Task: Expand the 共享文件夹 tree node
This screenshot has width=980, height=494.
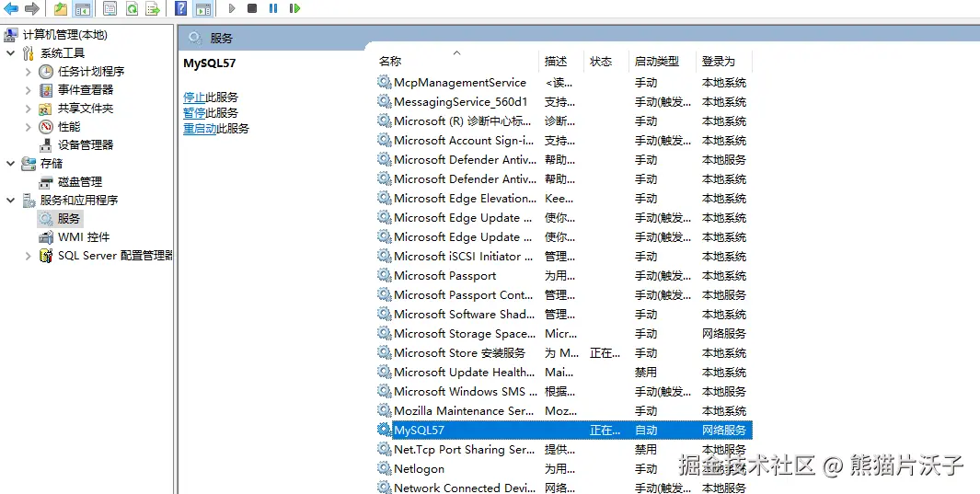Action: click(29, 109)
